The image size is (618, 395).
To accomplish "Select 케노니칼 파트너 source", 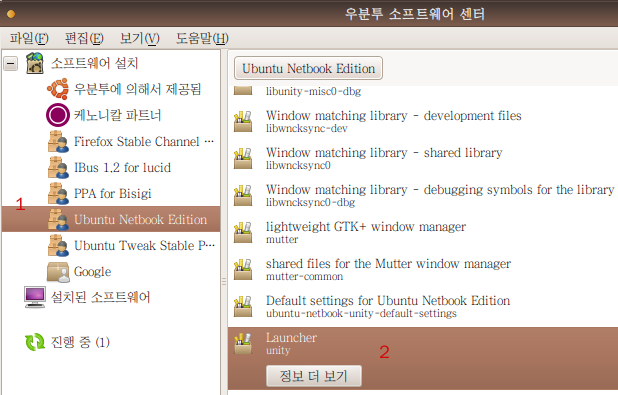I will 117,115.
